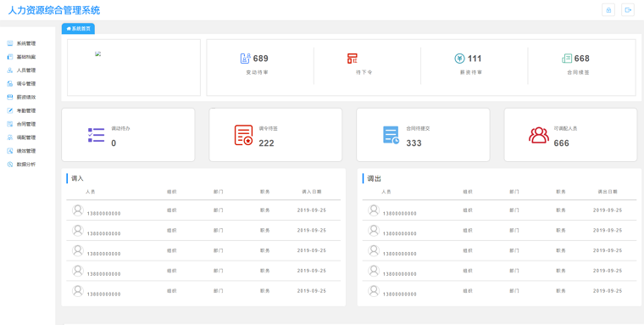Click the teal yen 薪资待审 icon
Screen dimensions: 644x325
coord(459,59)
